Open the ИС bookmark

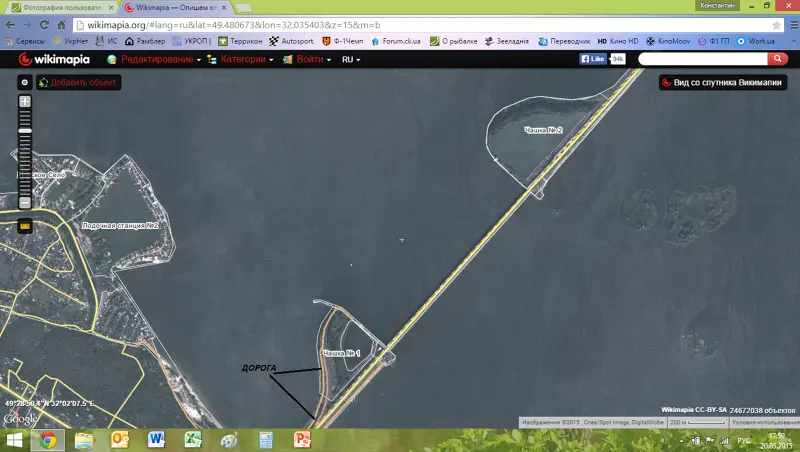[x=107, y=41]
